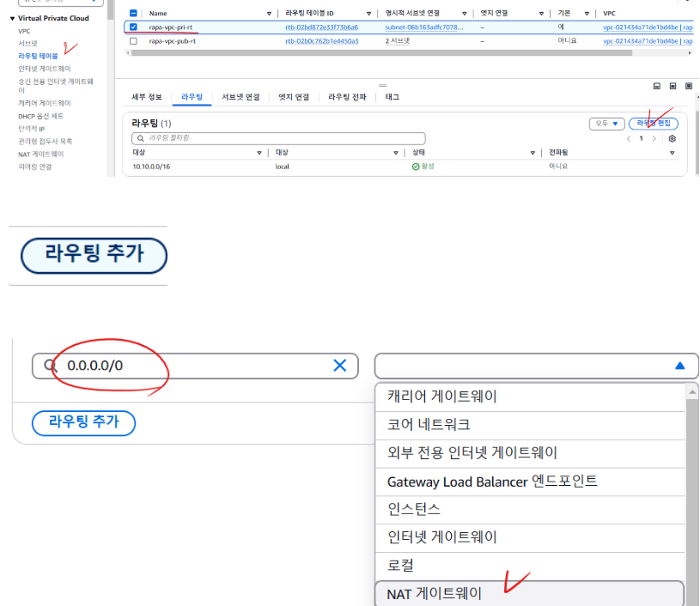Switch to the 태그 tab

392,97
